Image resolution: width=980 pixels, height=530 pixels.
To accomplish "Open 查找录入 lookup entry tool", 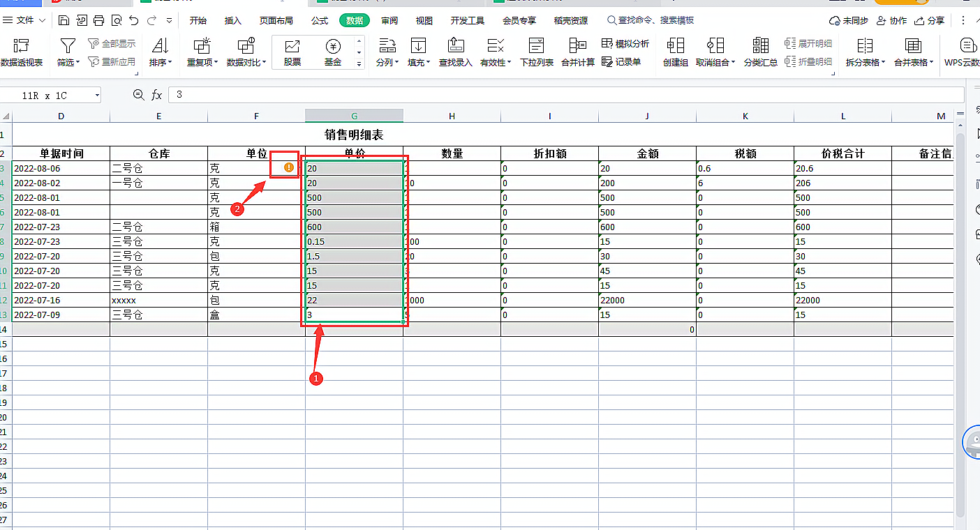I will 456,53.
